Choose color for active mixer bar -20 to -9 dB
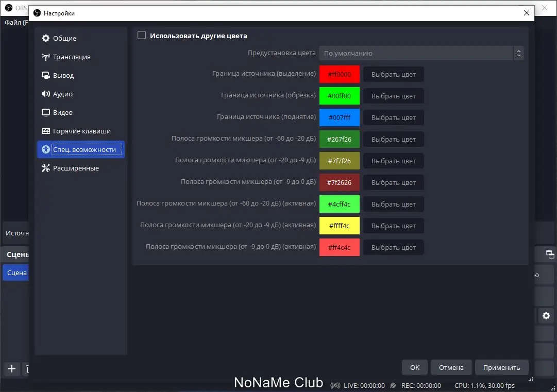 394,226
